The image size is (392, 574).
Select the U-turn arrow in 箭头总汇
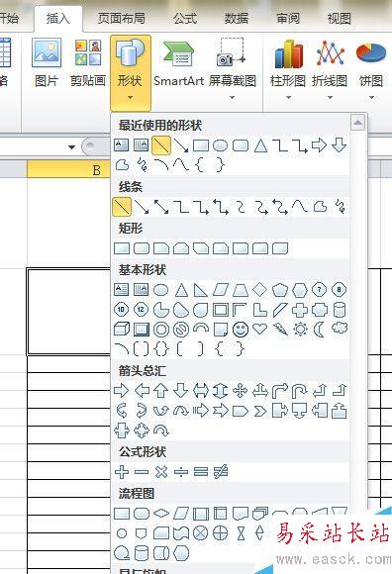[300, 391]
